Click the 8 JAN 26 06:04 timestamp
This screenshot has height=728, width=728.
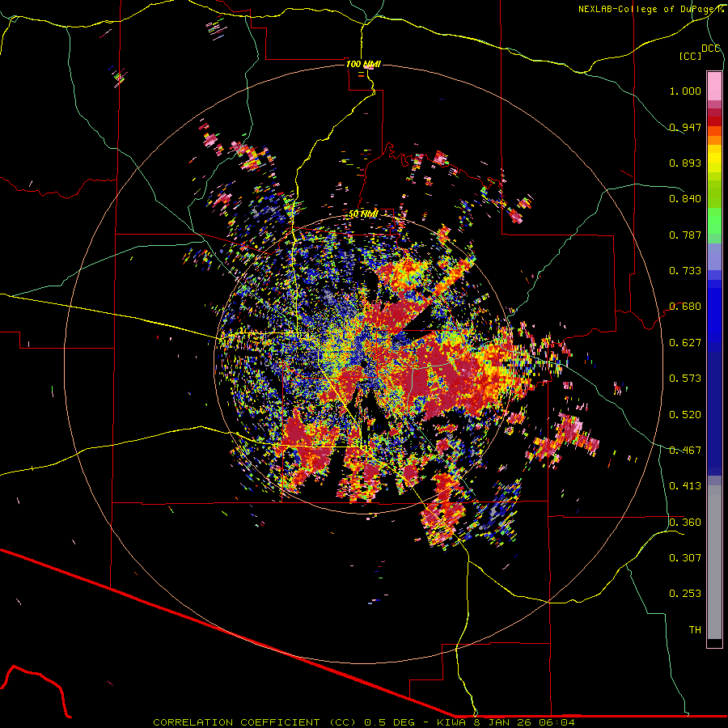(x=525, y=722)
